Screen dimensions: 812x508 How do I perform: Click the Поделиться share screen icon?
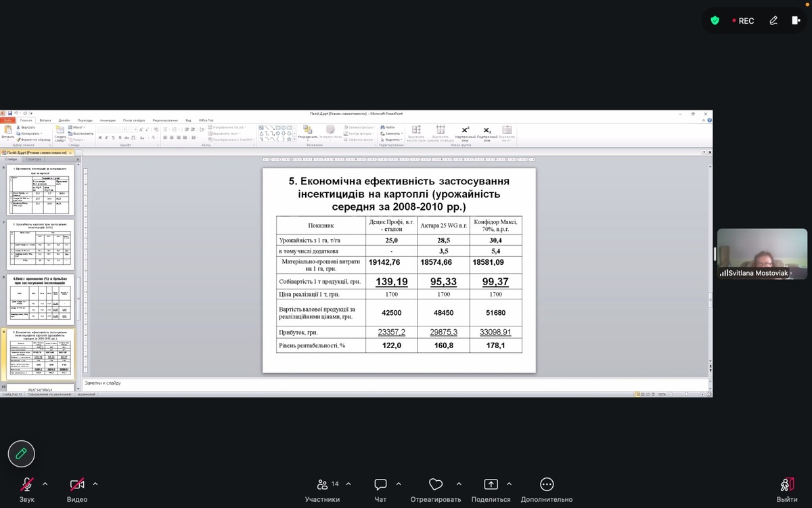pos(491,485)
